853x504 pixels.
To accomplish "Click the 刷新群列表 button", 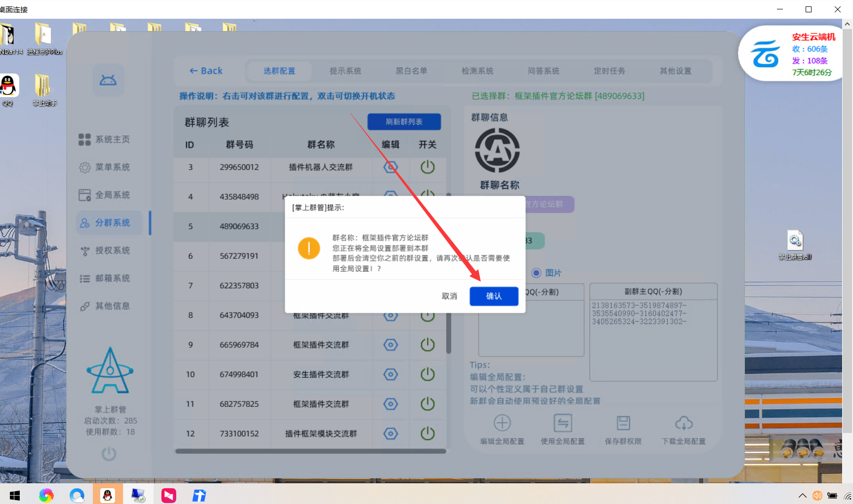I will click(404, 122).
